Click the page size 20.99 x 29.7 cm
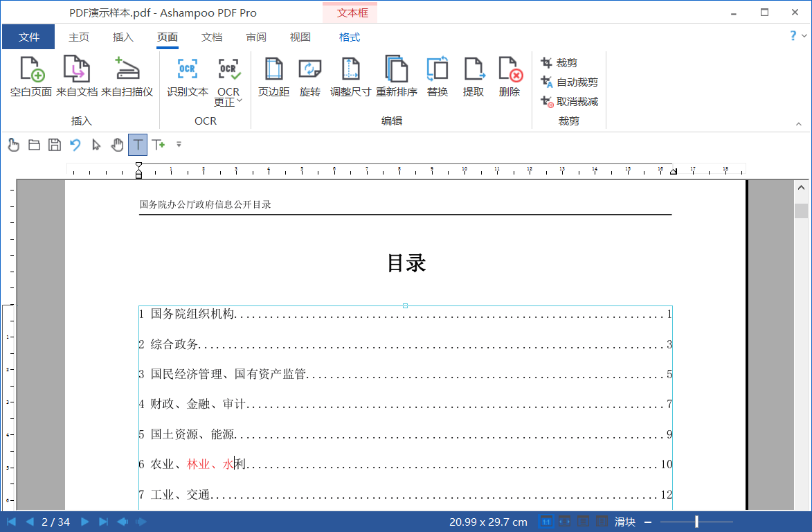This screenshot has width=812, height=532. click(488, 522)
